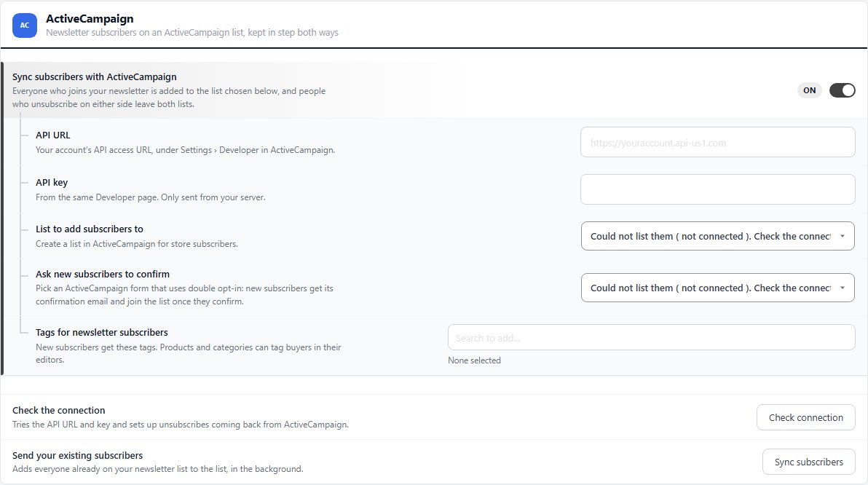This screenshot has height=485, width=868.
Task: Click the None selected text under tags
Action: pyautogui.click(x=474, y=360)
